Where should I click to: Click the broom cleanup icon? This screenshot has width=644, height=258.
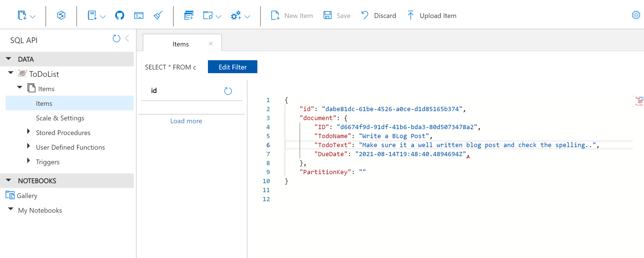[158, 15]
